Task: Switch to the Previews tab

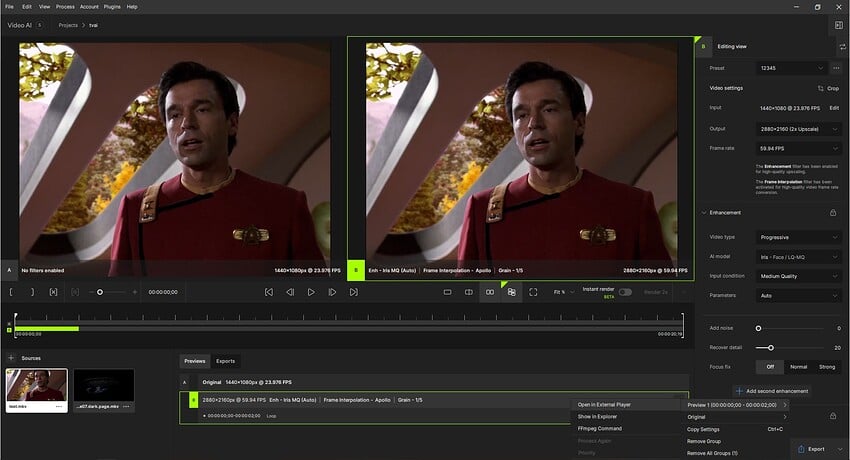Action: (195, 361)
